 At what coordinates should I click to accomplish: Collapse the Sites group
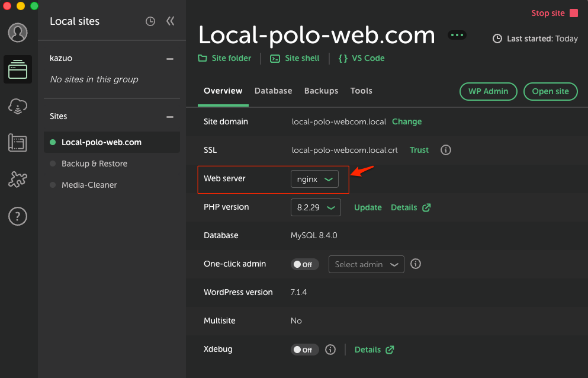[170, 117]
